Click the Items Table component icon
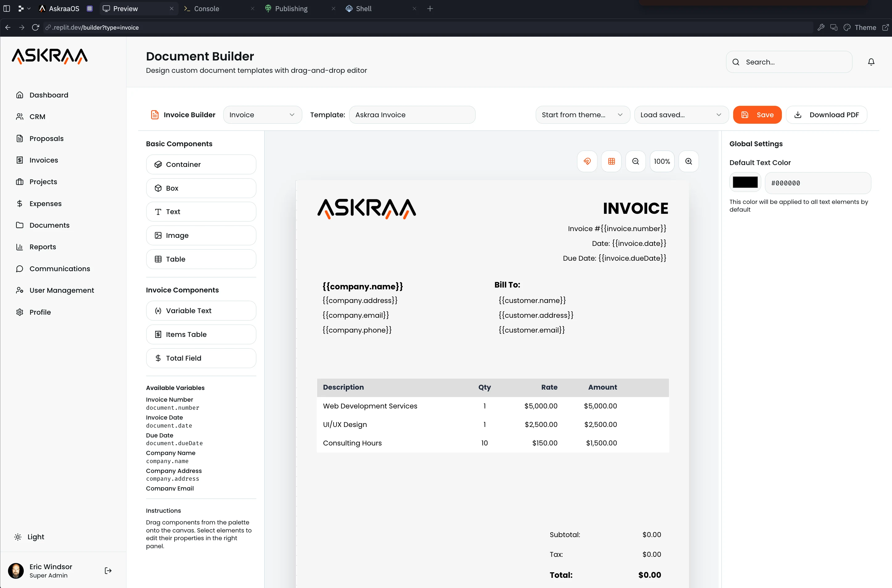This screenshot has width=892, height=588. click(x=158, y=334)
